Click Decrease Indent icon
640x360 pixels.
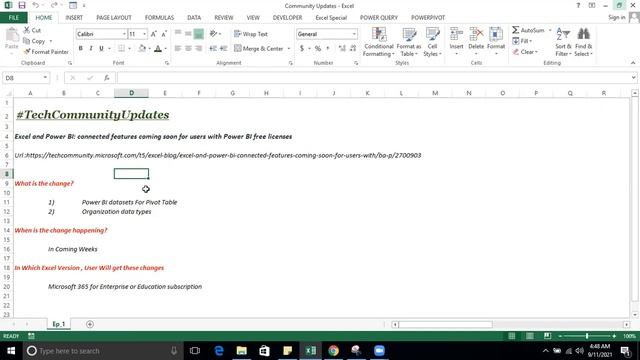pos(213,49)
